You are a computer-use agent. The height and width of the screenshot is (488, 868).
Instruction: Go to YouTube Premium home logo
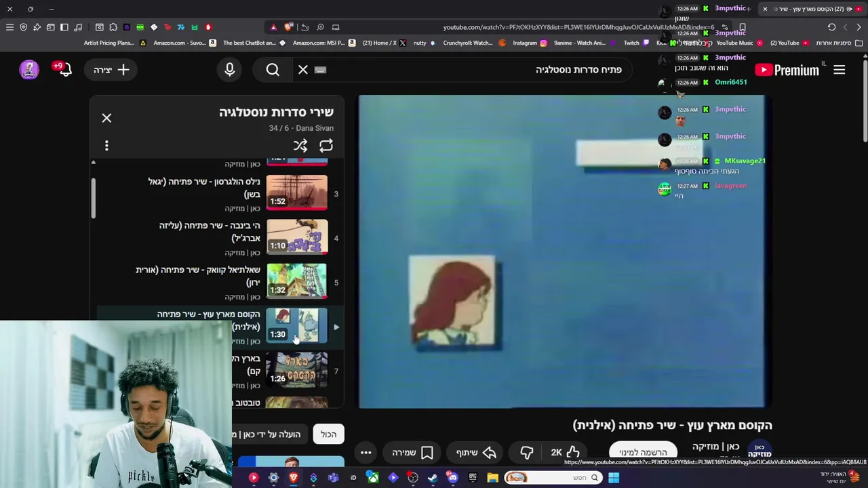pyautogui.click(x=787, y=70)
